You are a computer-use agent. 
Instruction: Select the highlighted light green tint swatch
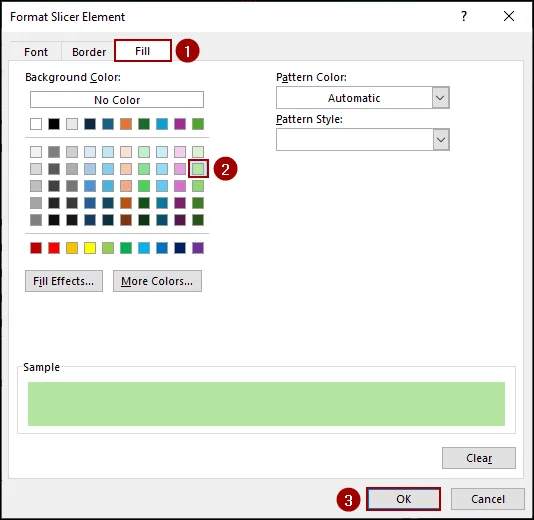pos(198,169)
